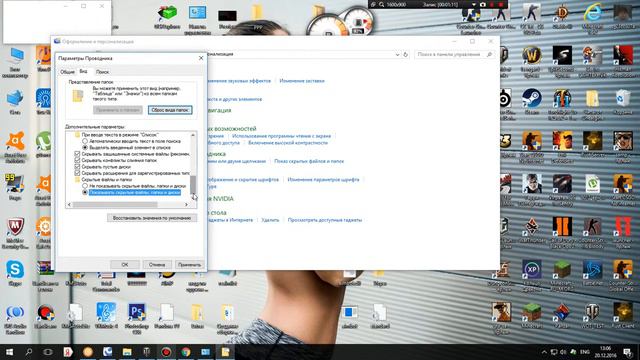Toggle hide empty drives checkbox
The image size is (640, 360).
coord(77,167)
